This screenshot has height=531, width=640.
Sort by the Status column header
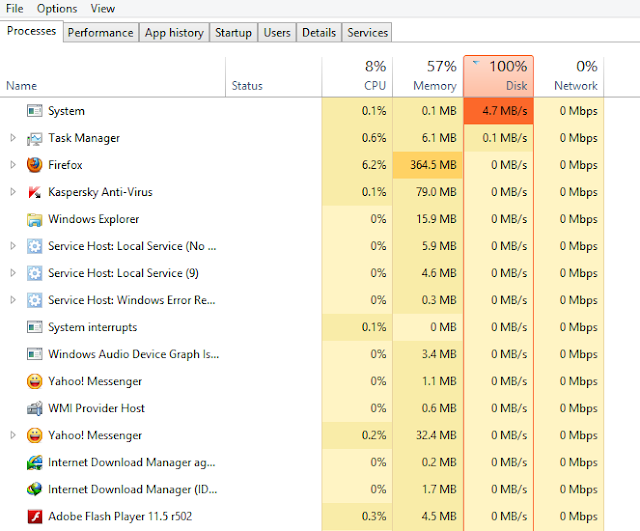[x=273, y=77]
